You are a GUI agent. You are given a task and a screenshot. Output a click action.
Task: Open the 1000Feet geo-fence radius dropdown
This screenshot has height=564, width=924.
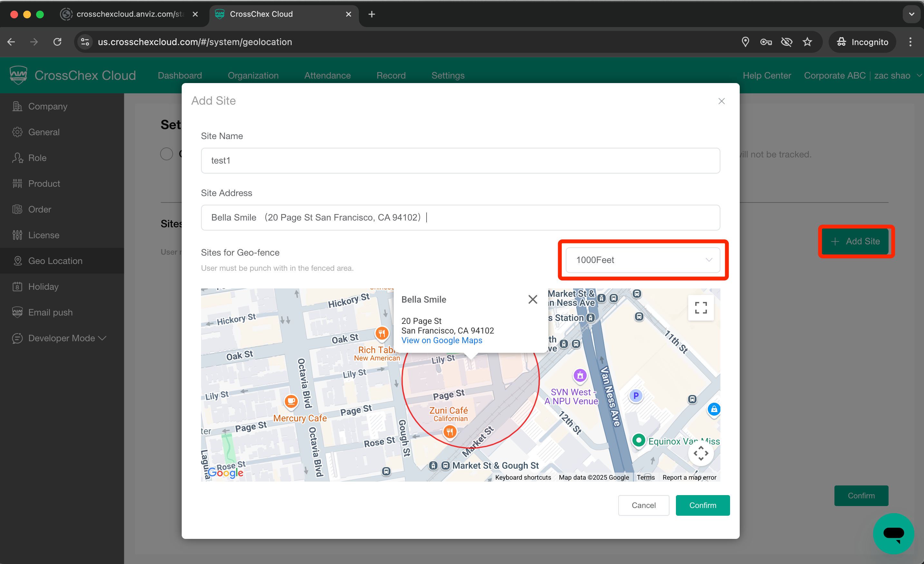(x=642, y=260)
